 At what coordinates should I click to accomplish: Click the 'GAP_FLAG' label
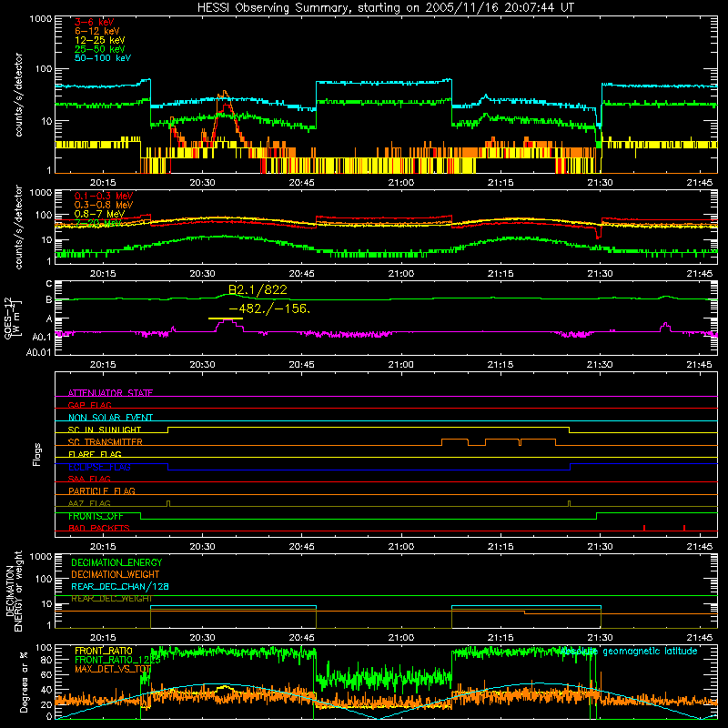[x=89, y=405]
